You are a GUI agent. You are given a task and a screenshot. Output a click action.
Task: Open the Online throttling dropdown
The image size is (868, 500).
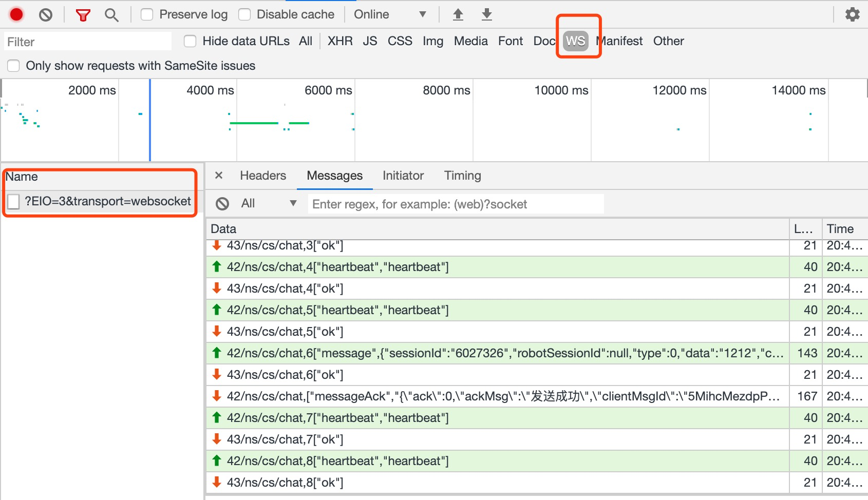[x=390, y=14]
